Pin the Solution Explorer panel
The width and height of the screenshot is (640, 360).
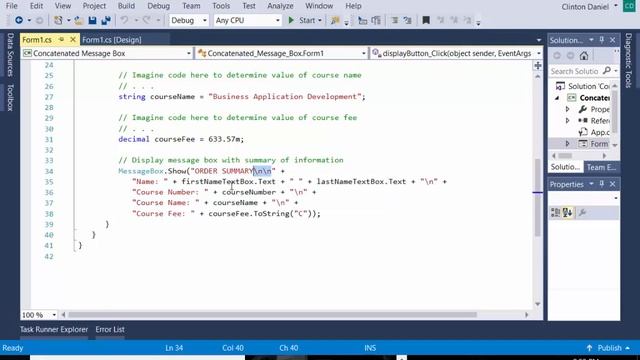coord(602,40)
